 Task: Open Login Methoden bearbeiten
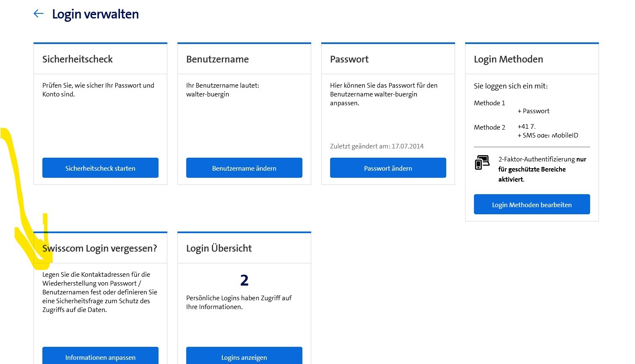(531, 205)
